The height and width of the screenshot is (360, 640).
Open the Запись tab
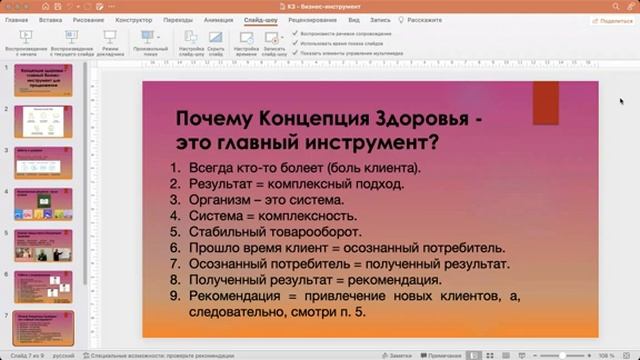(x=380, y=20)
